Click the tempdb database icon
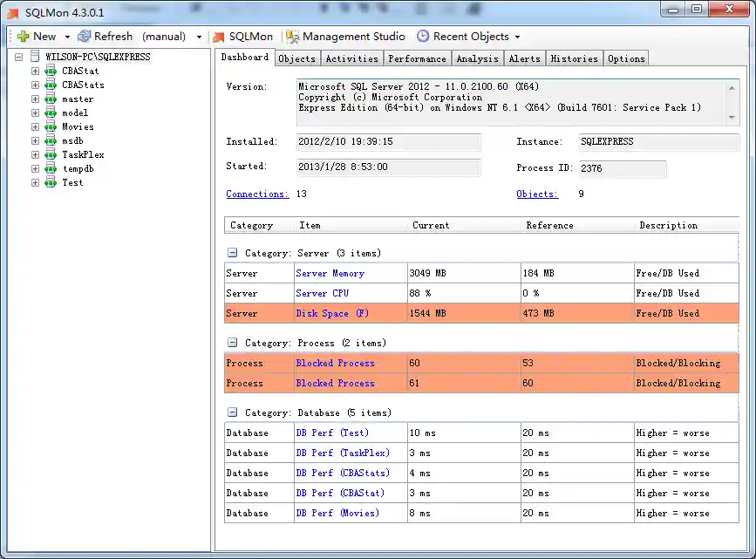 [50, 168]
